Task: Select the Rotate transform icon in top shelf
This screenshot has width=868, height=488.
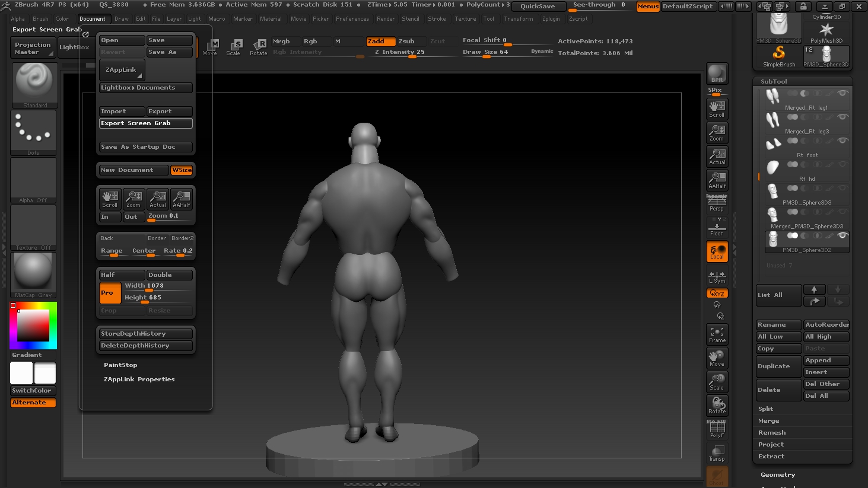Action: (x=259, y=47)
